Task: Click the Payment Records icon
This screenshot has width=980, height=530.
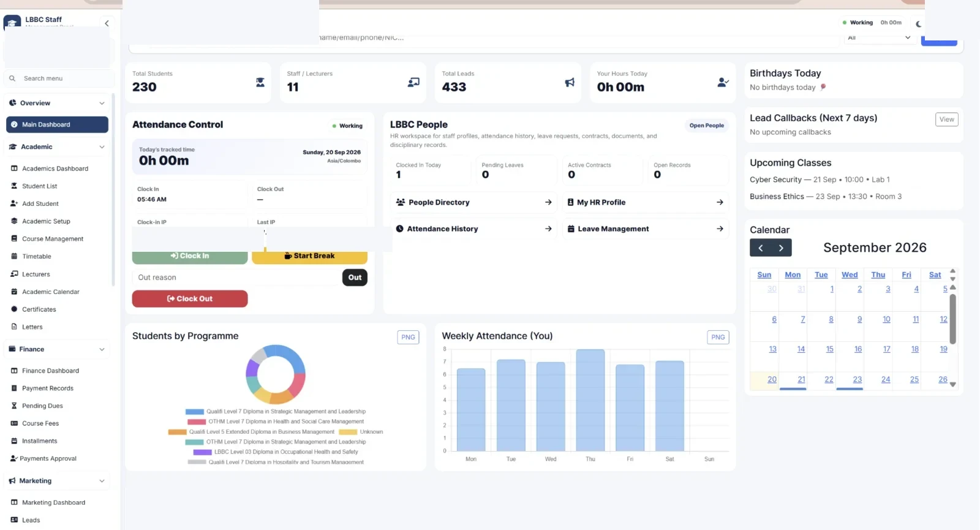Action: tap(14, 388)
